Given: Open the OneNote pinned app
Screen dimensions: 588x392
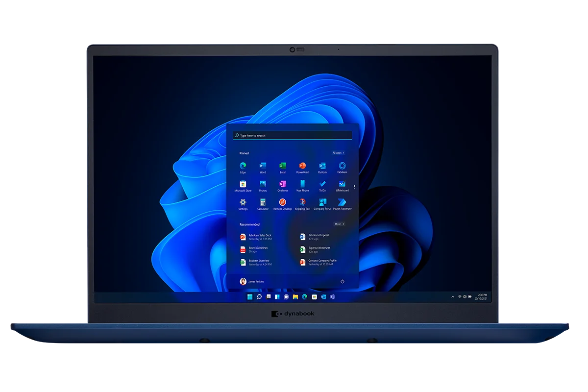Looking at the screenshot, I should 282,184.
